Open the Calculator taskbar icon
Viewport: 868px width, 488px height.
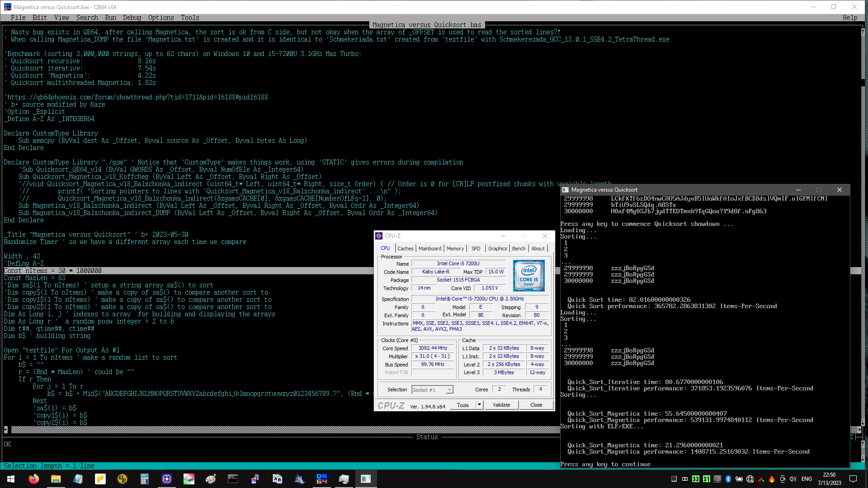pos(144,479)
